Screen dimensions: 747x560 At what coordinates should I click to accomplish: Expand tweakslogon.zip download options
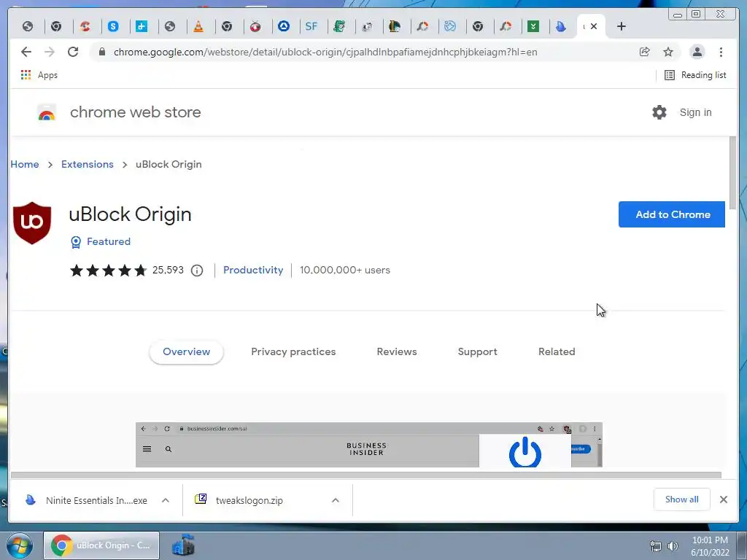[336, 500]
